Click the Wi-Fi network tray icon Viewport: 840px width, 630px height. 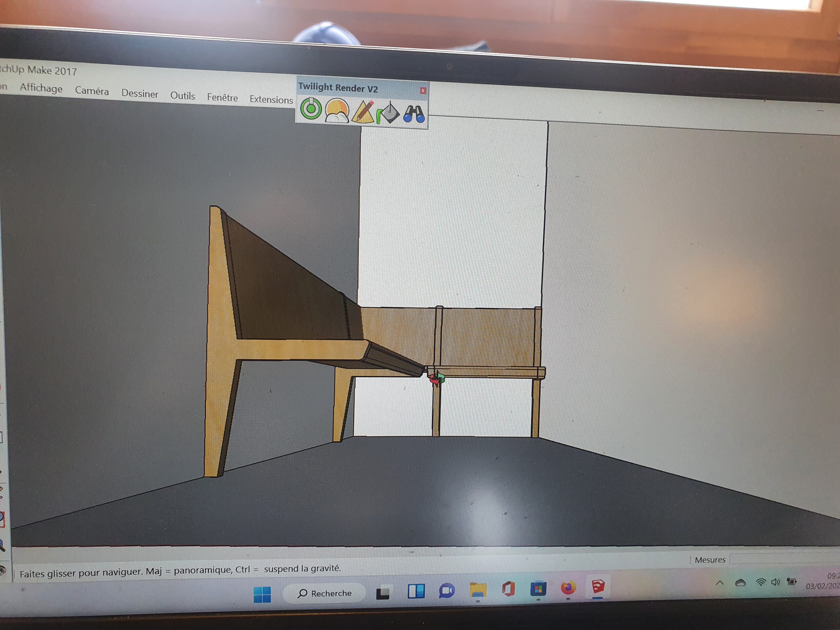(x=761, y=582)
